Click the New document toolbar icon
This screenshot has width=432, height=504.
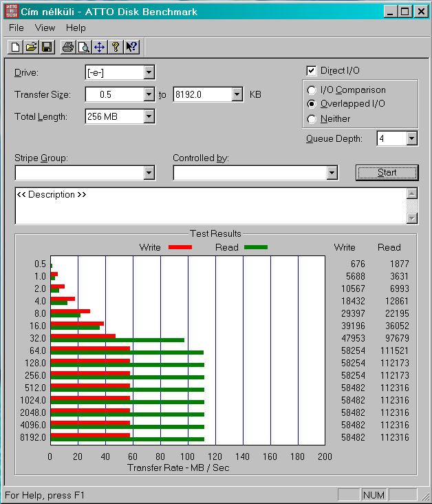click(15, 48)
